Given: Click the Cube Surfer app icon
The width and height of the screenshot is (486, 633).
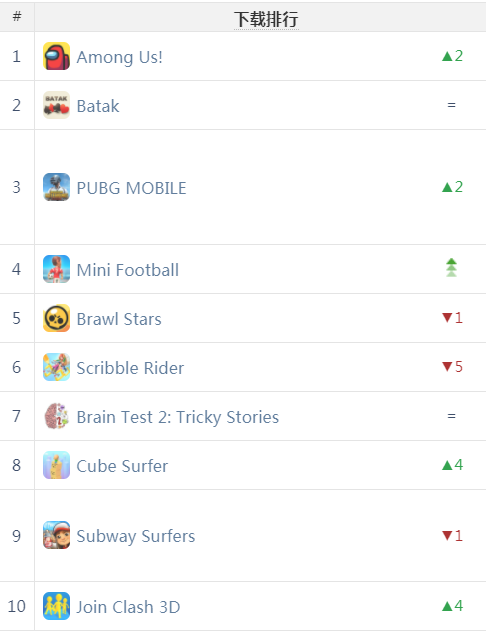Looking at the screenshot, I should point(57,465).
